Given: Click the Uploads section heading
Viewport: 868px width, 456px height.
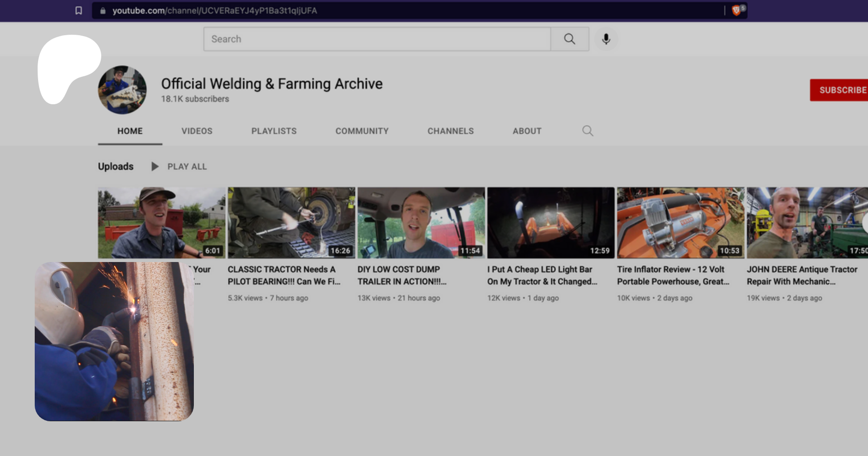Looking at the screenshot, I should point(116,166).
